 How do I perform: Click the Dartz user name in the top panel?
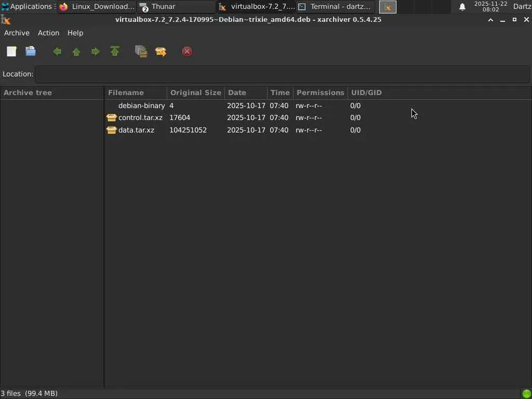point(522,6)
